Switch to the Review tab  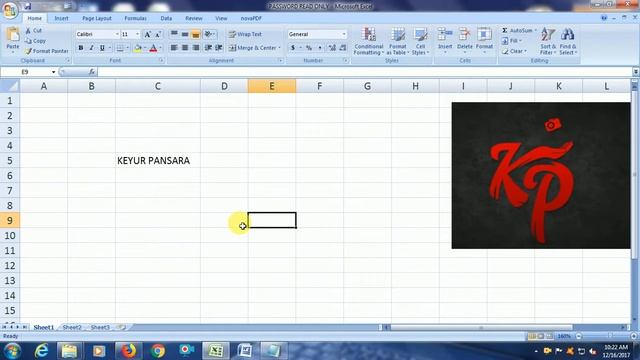coord(193,18)
